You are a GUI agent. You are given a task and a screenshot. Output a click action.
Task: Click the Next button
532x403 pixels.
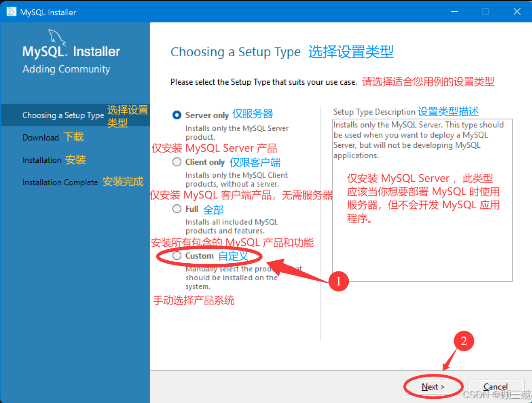pos(433,386)
